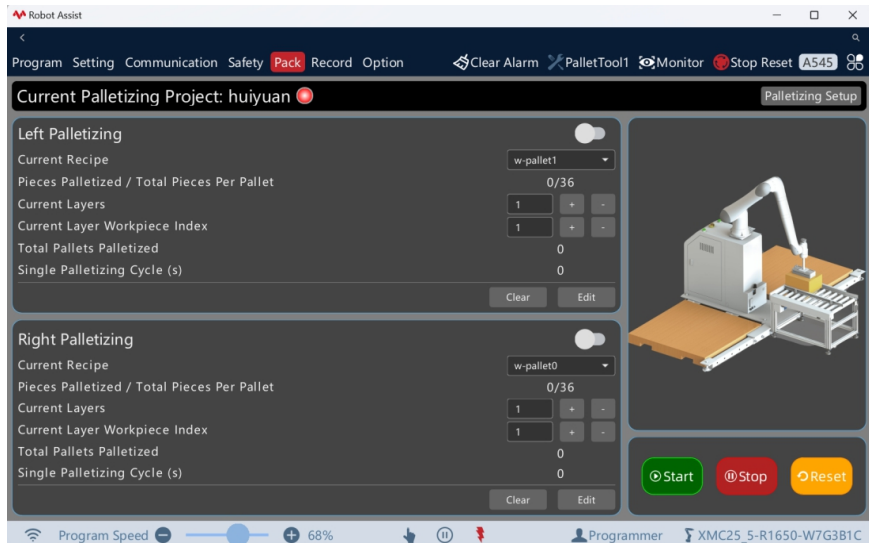Decrease program speed with minus icon
Screen dimensions: 869x543
[163, 535]
